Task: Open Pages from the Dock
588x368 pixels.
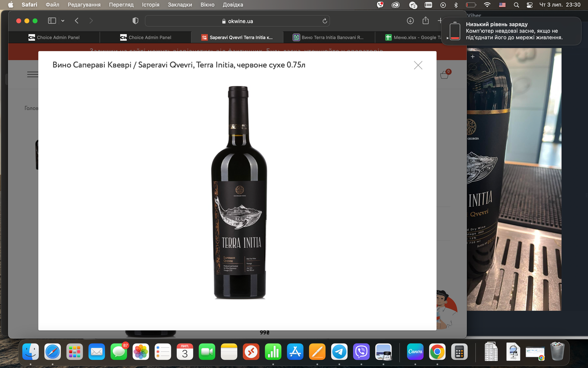Action: pos(317,352)
